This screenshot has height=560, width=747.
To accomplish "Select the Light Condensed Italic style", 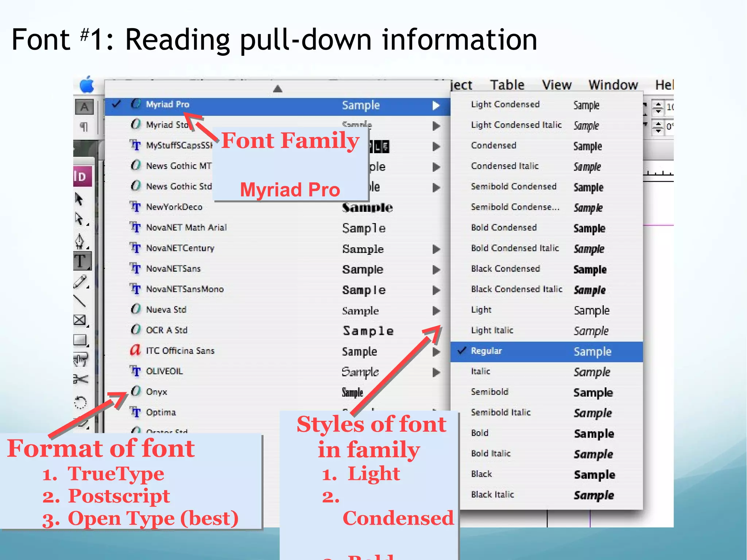I will tap(546, 125).
